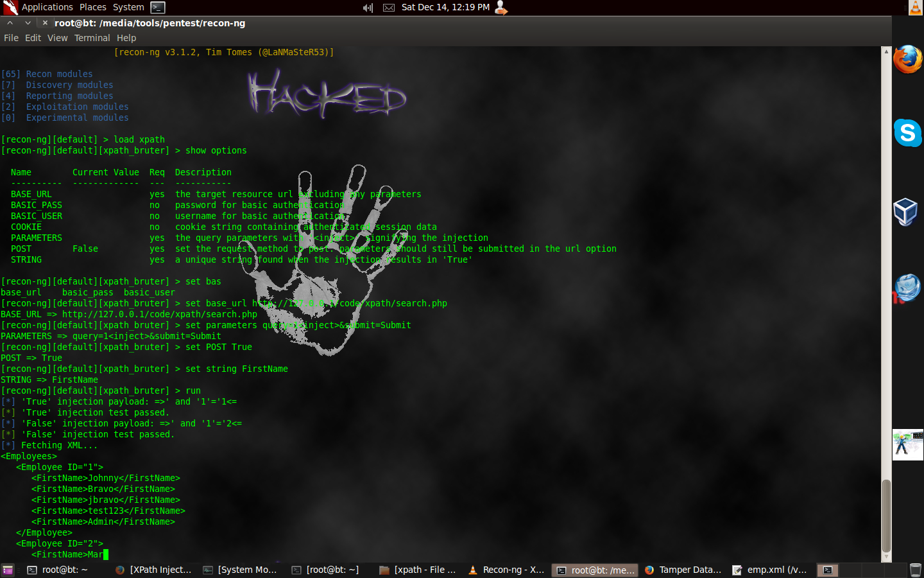Open the terminal Help menu
Viewport: 924px width, 578px height.
(126, 38)
